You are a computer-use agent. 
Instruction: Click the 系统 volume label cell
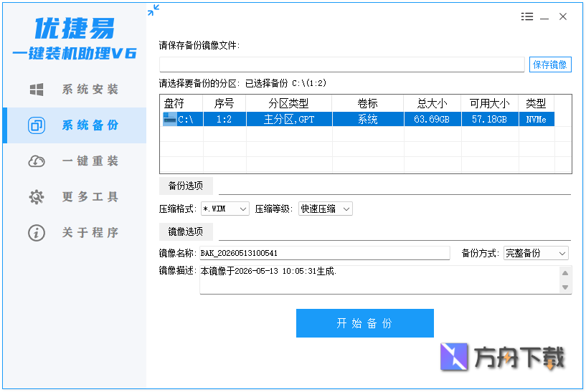tap(368, 119)
